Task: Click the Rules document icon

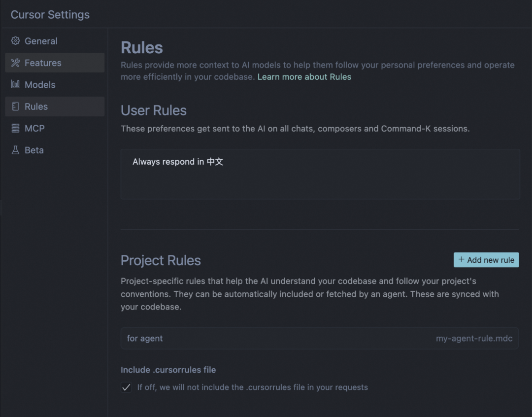Action: pyautogui.click(x=15, y=106)
